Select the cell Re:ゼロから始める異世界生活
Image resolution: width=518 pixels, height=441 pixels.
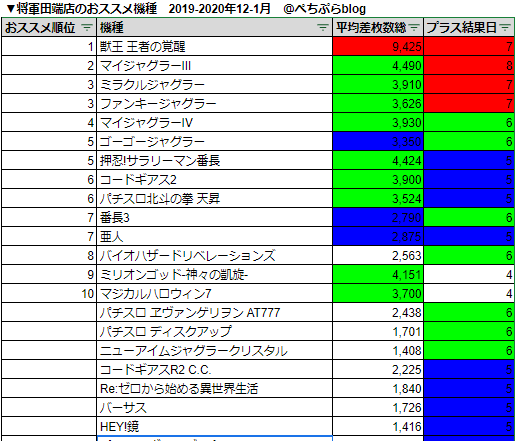[214, 388]
